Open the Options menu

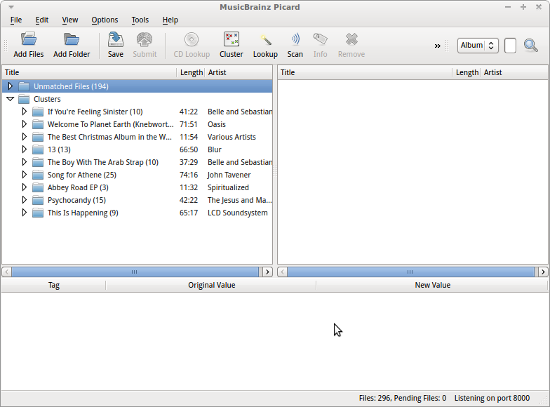[x=105, y=20]
